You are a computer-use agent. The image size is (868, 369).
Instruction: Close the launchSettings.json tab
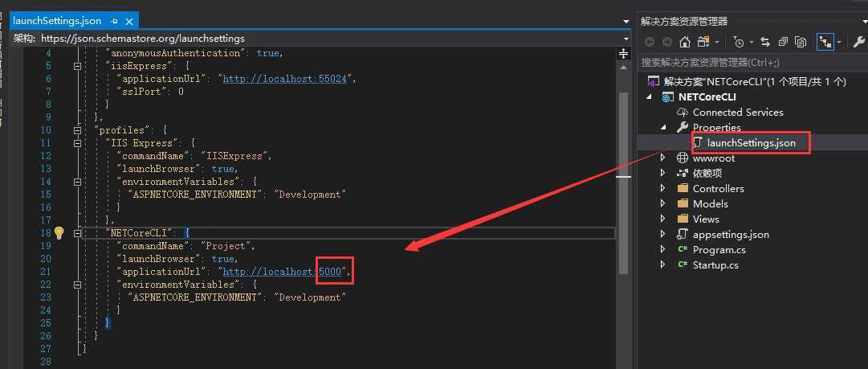129,22
